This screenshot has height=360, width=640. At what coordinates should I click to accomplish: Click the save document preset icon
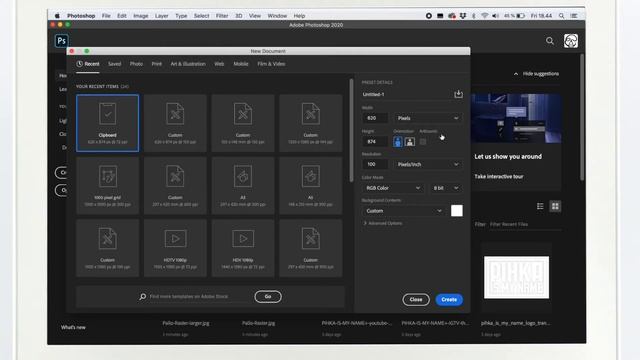click(x=458, y=94)
